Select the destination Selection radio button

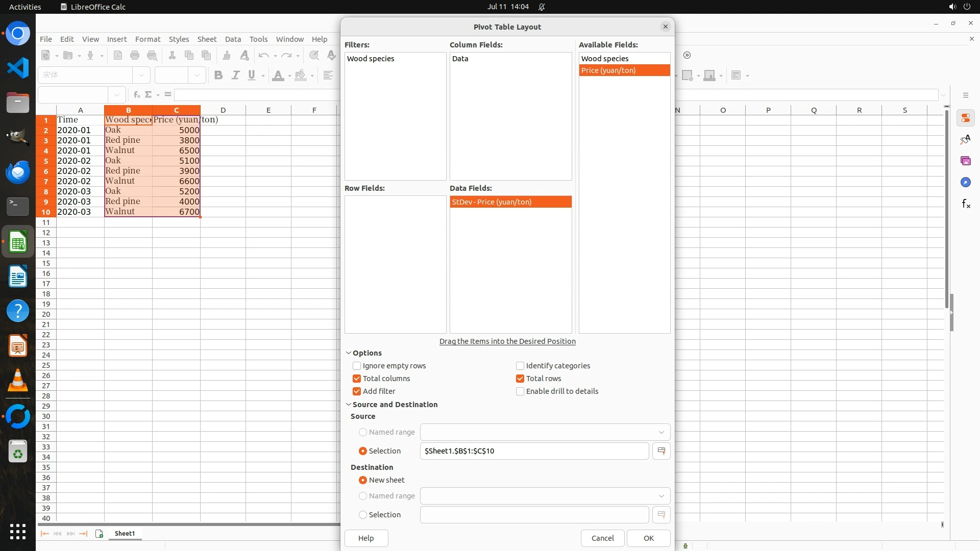pyautogui.click(x=363, y=515)
